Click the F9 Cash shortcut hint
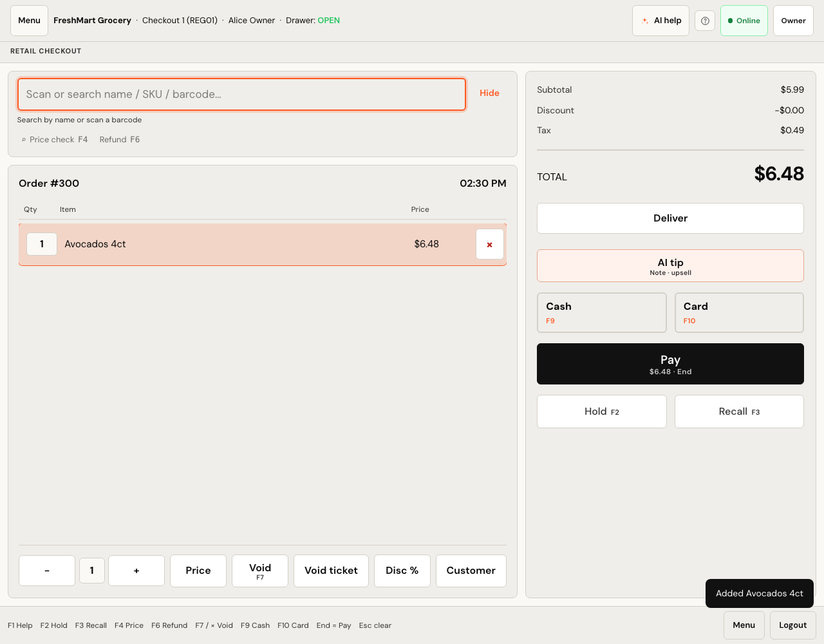Viewport: 824px width, 644px height. [x=256, y=625]
